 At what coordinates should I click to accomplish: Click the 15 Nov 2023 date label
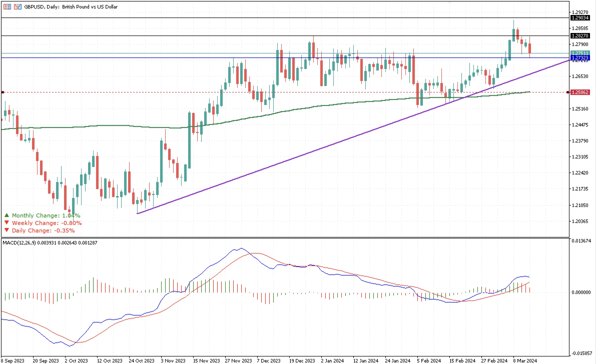point(206,361)
